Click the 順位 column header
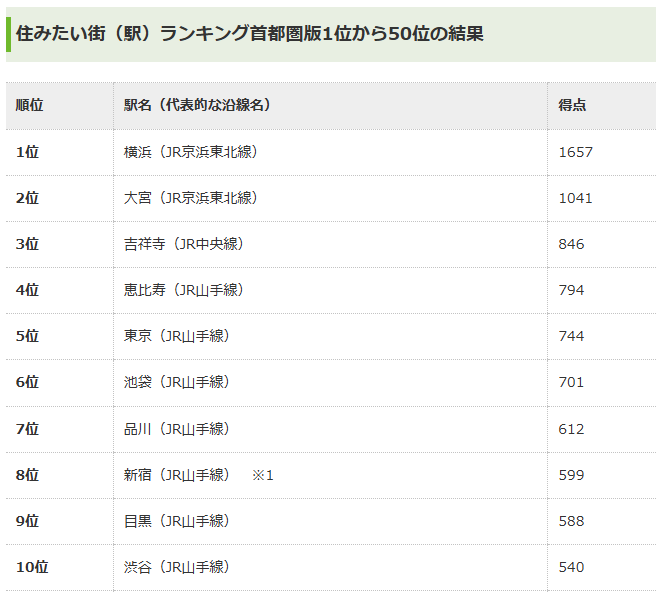The image size is (658, 592). pyautogui.click(x=30, y=105)
